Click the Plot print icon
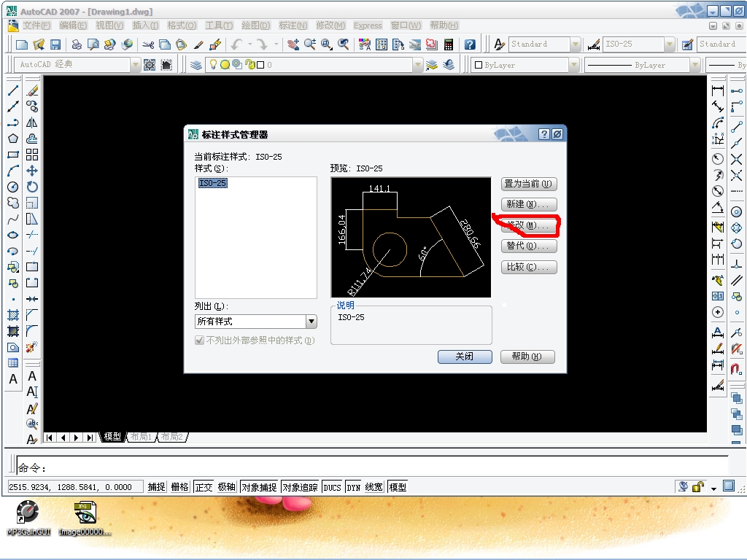Viewport: 747px width, 560px height. [76, 44]
